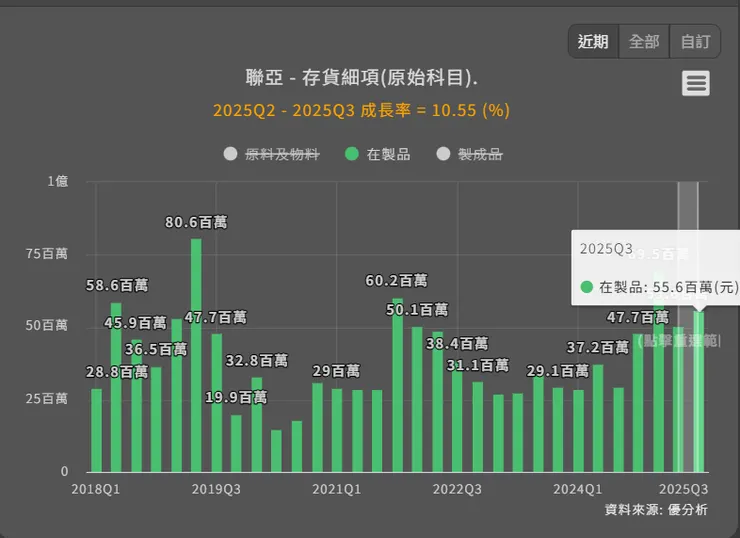Toggle the 原料及物料 legend series
This screenshot has width=740, height=538.
271,154
